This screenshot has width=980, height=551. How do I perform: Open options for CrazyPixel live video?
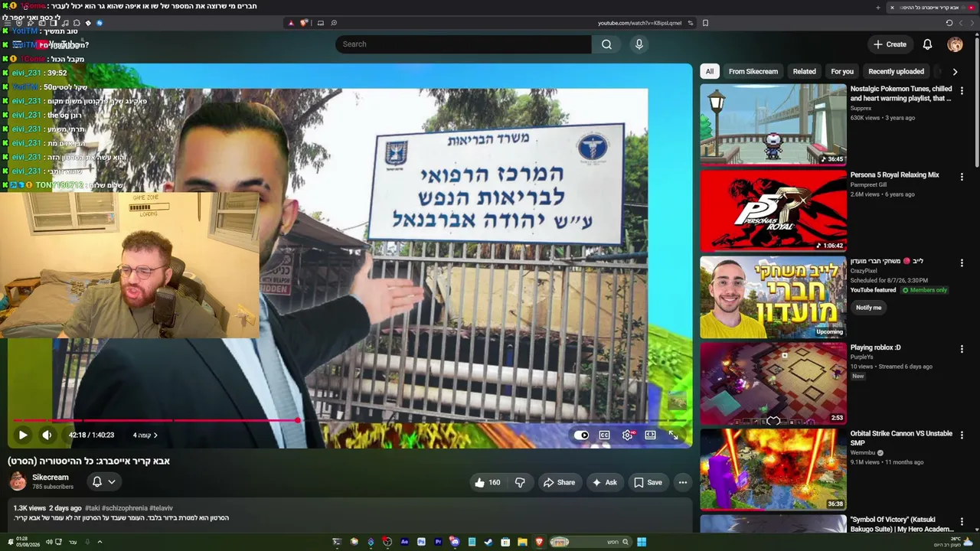962,262
